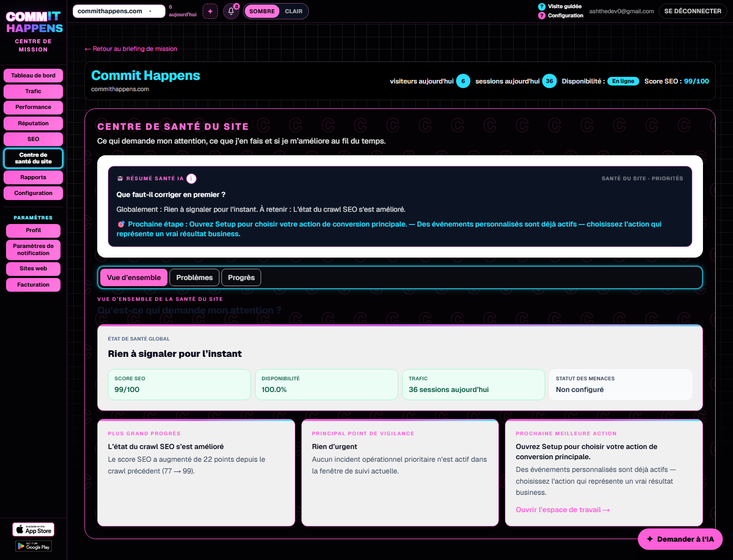Click ashthedev0@gmail.com account email

pyautogui.click(x=622, y=11)
